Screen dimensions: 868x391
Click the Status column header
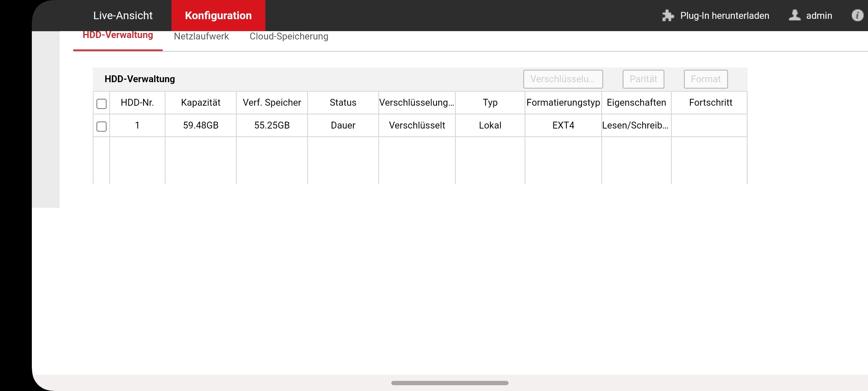tap(343, 102)
